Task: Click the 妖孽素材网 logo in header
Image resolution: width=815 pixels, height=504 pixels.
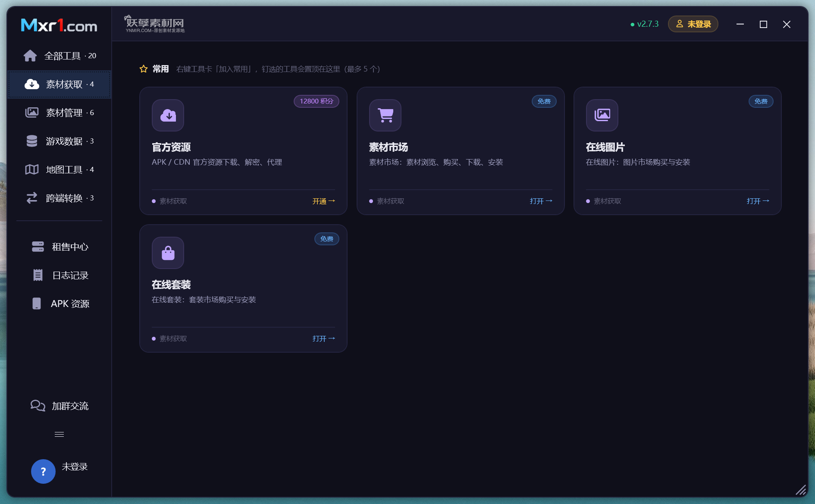Action: tap(154, 24)
